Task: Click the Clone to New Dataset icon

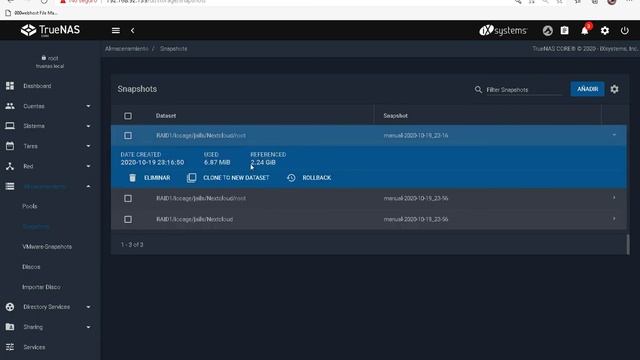Action: coord(191,178)
